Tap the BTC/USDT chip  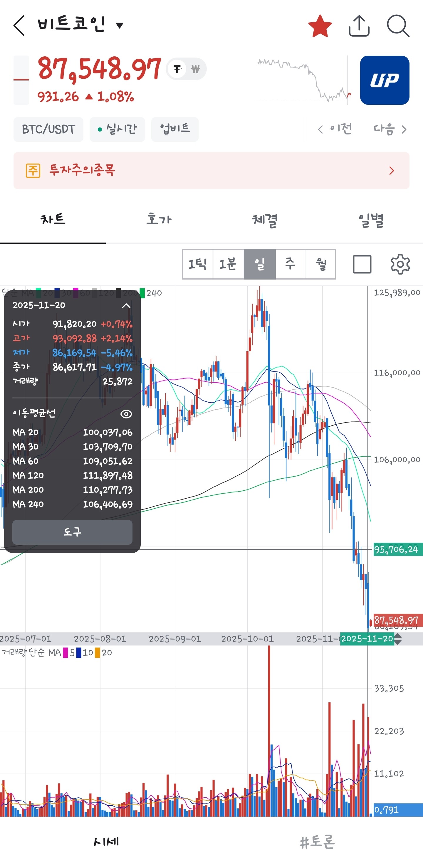(48, 129)
